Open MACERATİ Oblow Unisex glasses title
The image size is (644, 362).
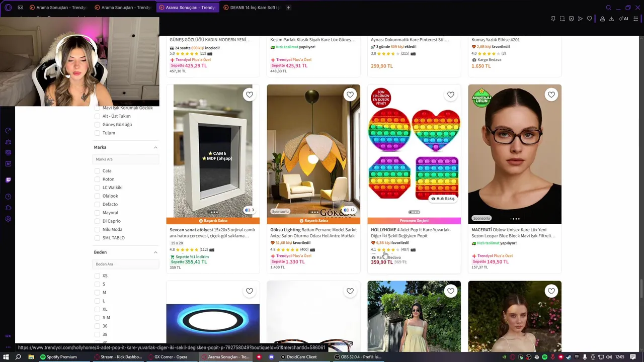point(514,233)
